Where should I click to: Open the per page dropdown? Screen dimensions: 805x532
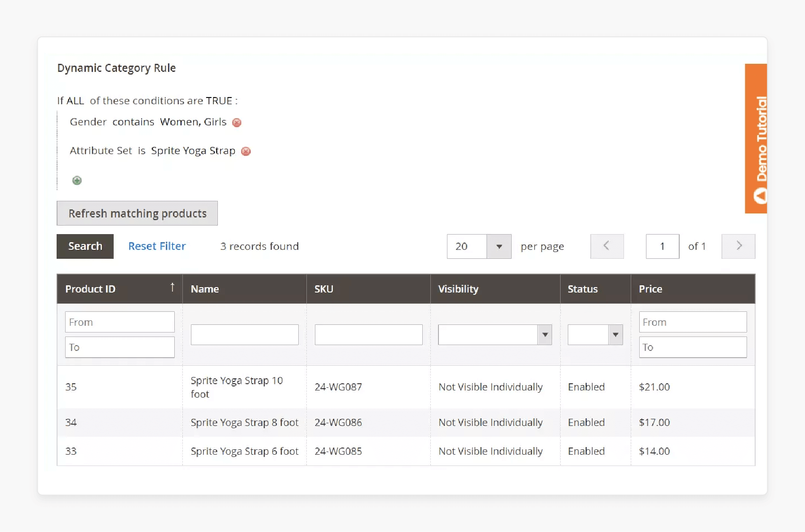499,246
